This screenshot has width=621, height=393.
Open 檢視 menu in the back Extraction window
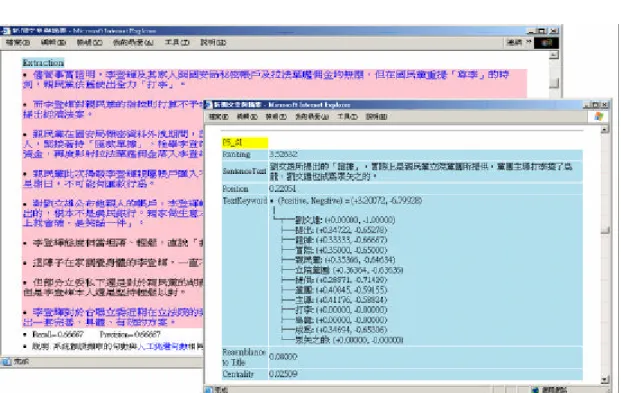[x=90, y=42]
